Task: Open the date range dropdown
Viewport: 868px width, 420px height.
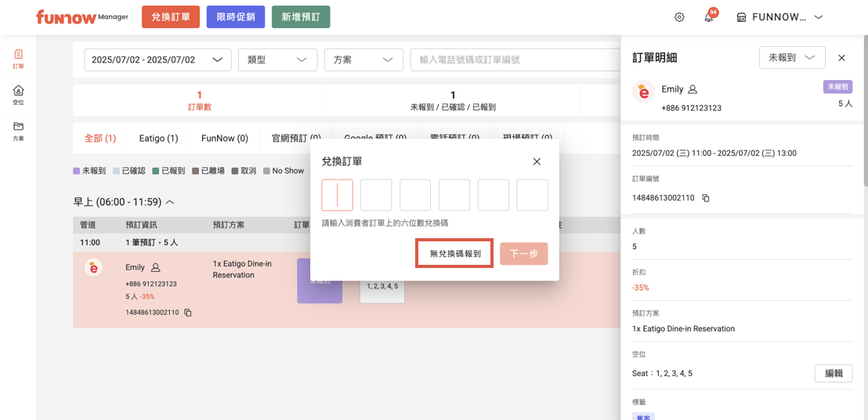Action: coord(157,60)
